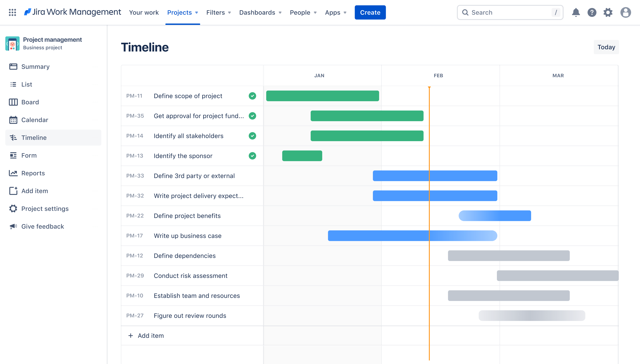Click the Summary icon in sidebar
The height and width of the screenshot is (364, 640).
coord(13,66)
